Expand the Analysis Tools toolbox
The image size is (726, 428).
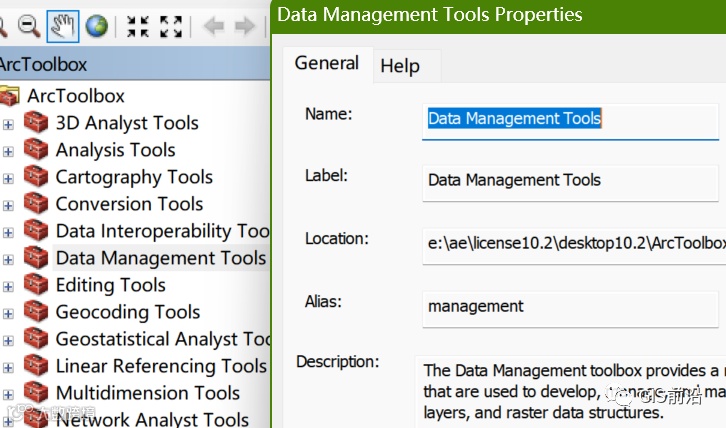click(x=8, y=151)
